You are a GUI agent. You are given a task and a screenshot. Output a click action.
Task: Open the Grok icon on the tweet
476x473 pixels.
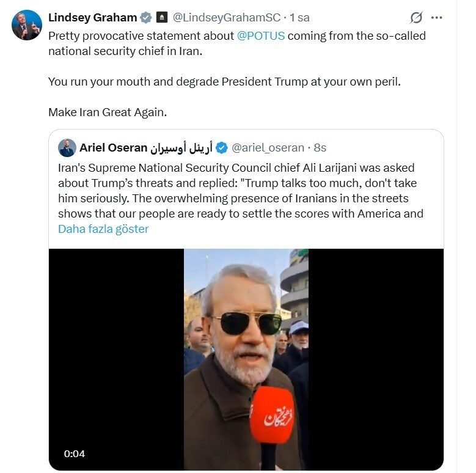[416, 17]
